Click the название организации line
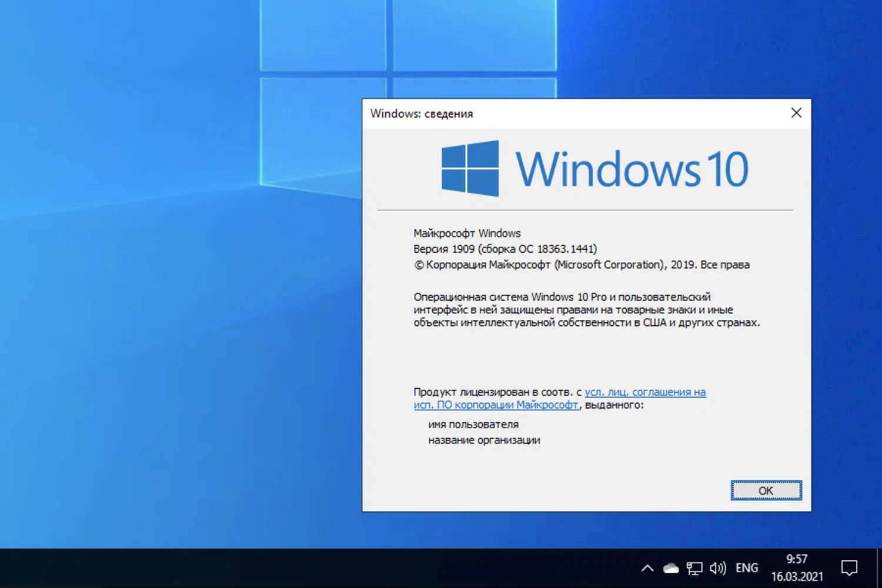The height and width of the screenshot is (588, 882). (483, 440)
